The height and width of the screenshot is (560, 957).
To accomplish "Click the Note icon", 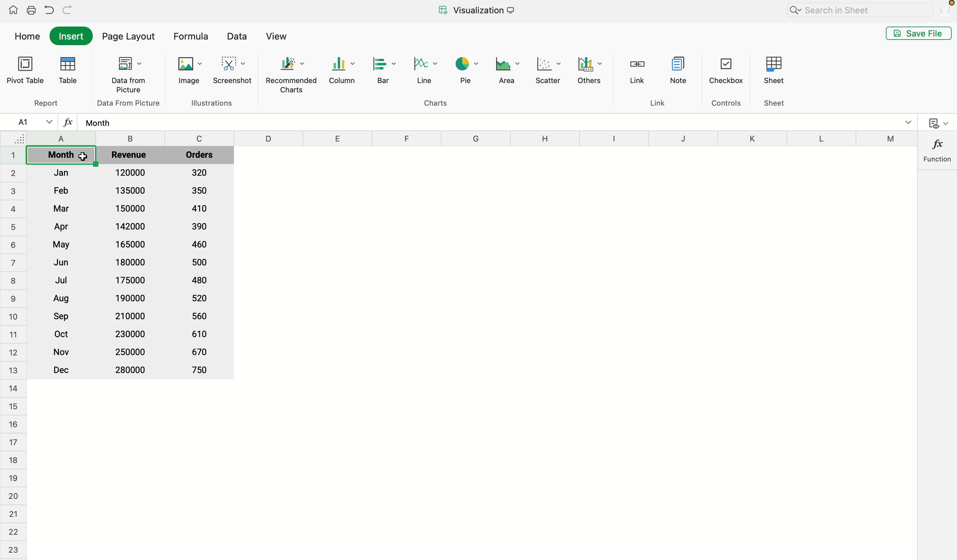I will pos(678,64).
